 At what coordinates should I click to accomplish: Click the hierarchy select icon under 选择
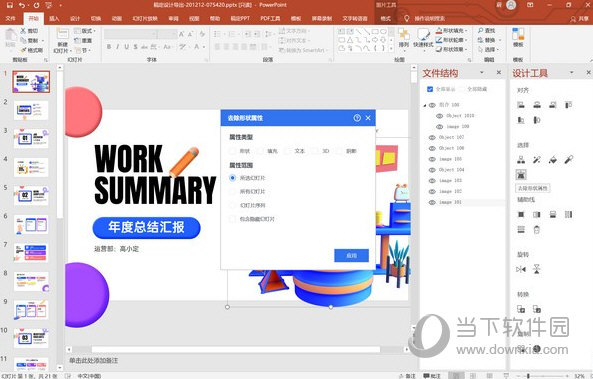coord(521,160)
